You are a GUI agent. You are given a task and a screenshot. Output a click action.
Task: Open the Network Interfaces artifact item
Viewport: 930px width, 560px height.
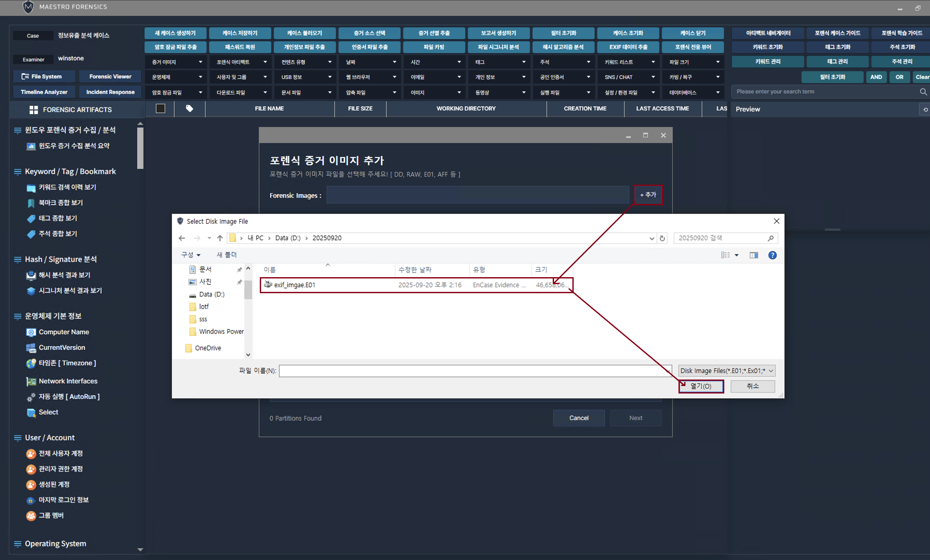[x=68, y=381]
